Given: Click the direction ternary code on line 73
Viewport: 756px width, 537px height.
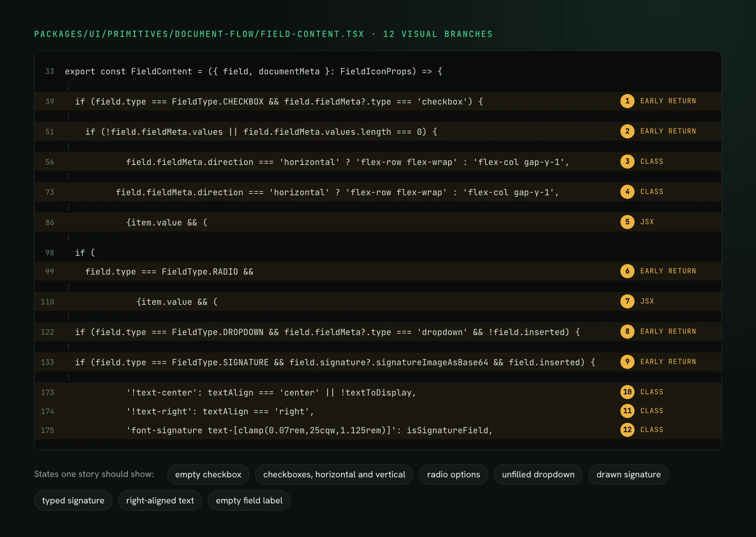Looking at the screenshot, I should coord(338,192).
